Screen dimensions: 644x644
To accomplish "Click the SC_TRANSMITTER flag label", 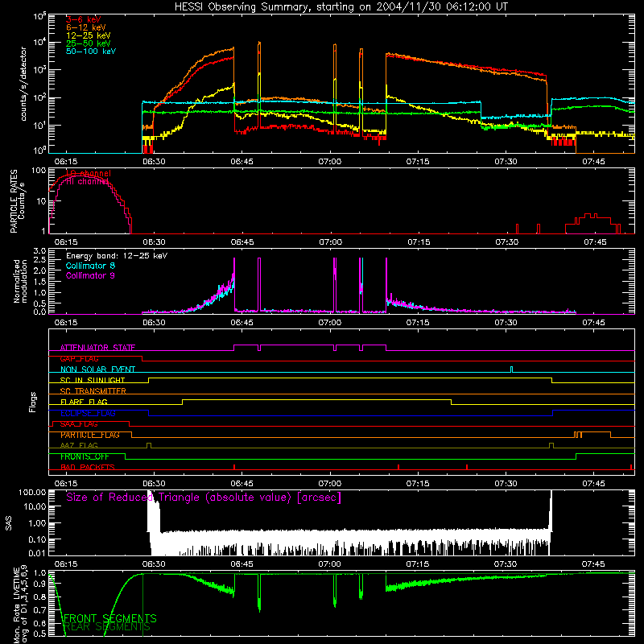I will click(x=93, y=391).
